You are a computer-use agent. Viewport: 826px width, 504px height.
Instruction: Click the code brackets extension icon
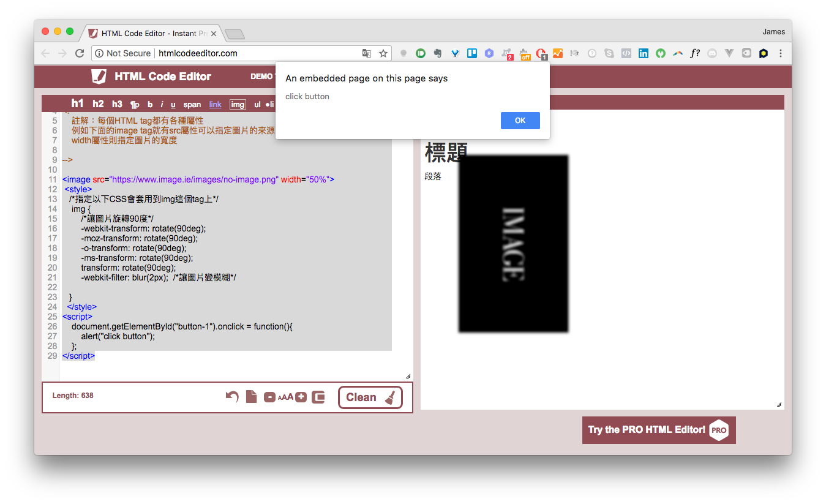[x=626, y=53]
